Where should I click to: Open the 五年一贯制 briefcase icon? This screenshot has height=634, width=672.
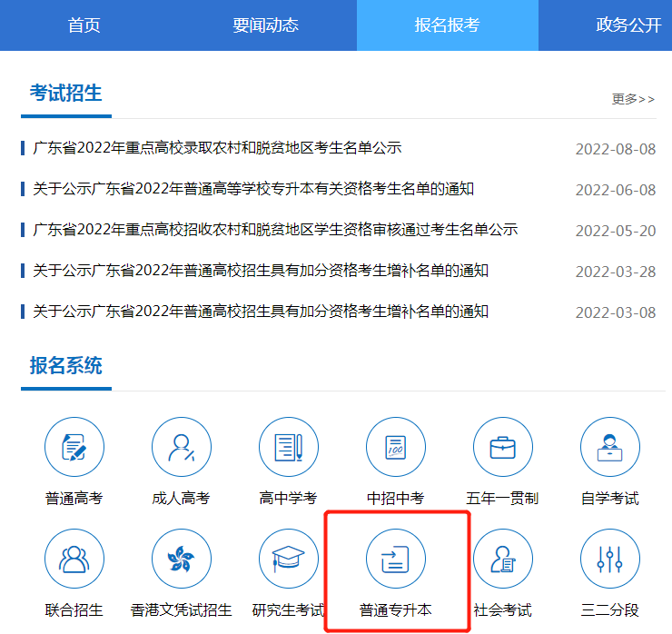pyautogui.click(x=503, y=447)
